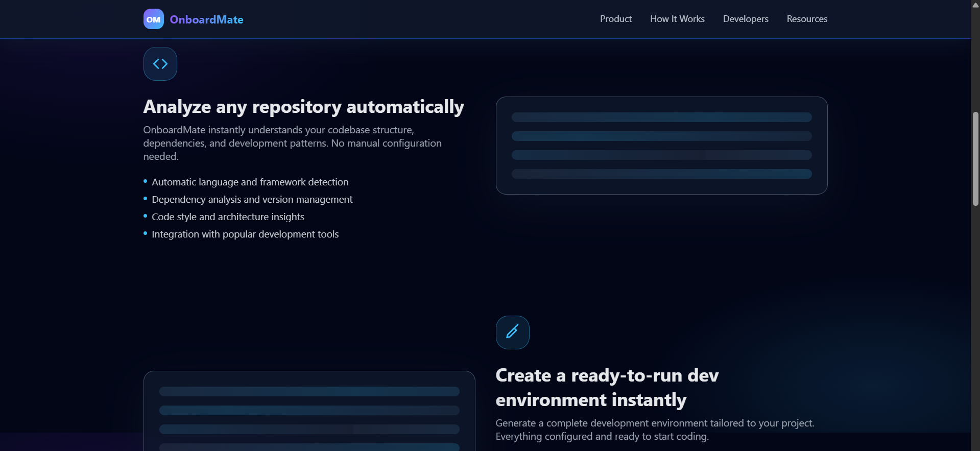The height and width of the screenshot is (451, 980).
Task: Click Integration with popular development tools item
Action: pos(245,234)
